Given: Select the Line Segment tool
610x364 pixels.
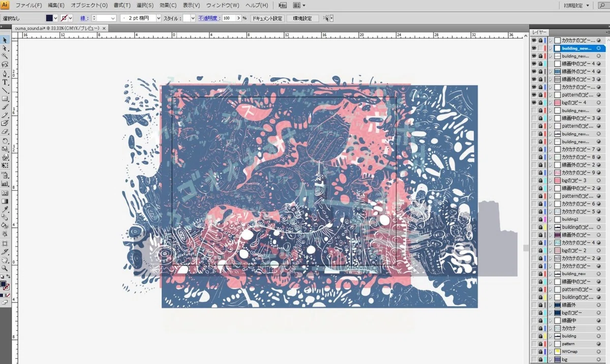Looking at the screenshot, I should click(x=5, y=90).
